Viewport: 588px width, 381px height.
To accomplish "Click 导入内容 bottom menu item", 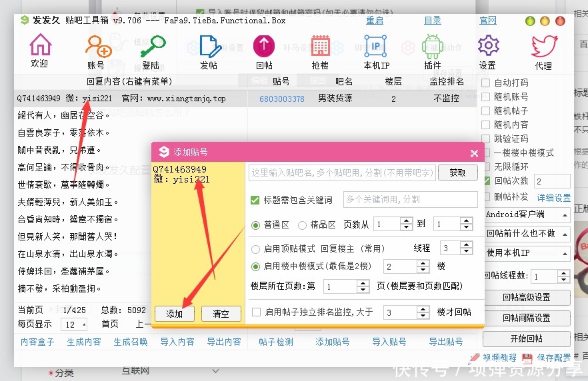I will pyautogui.click(x=177, y=342).
